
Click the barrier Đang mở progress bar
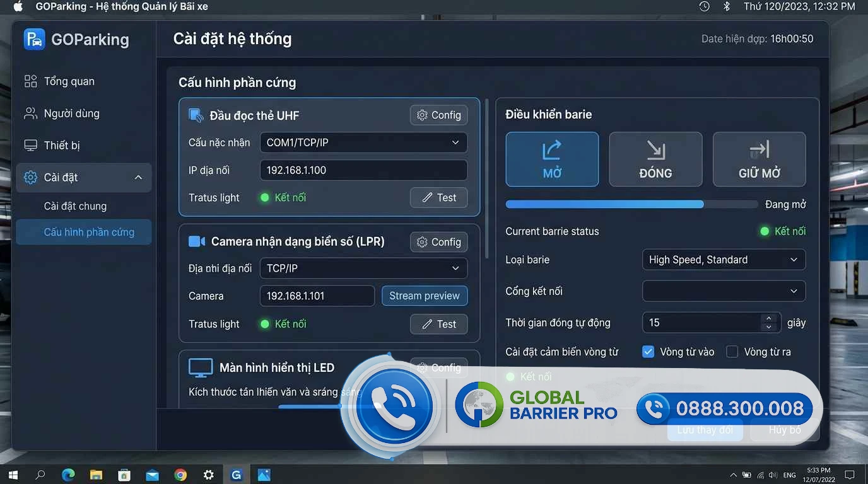tap(631, 204)
